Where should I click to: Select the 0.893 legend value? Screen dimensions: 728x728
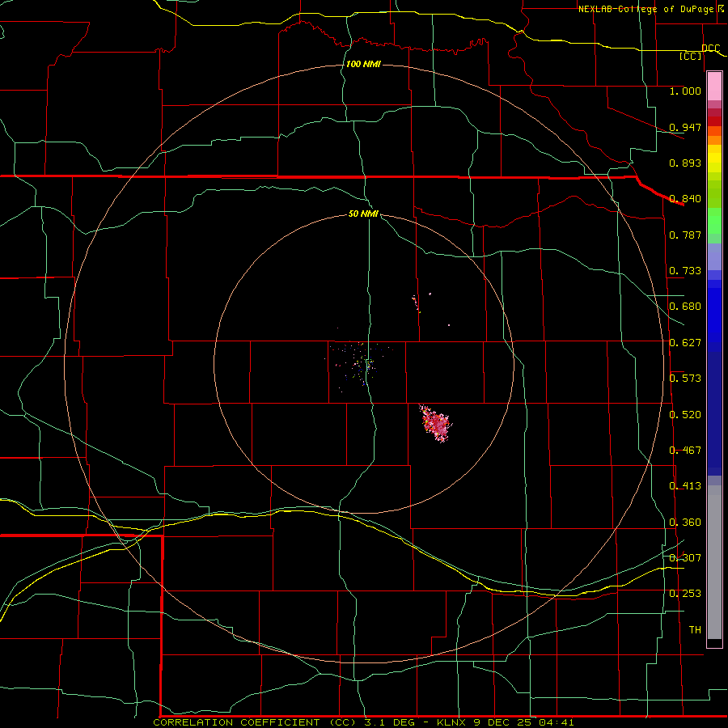pyautogui.click(x=685, y=163)
